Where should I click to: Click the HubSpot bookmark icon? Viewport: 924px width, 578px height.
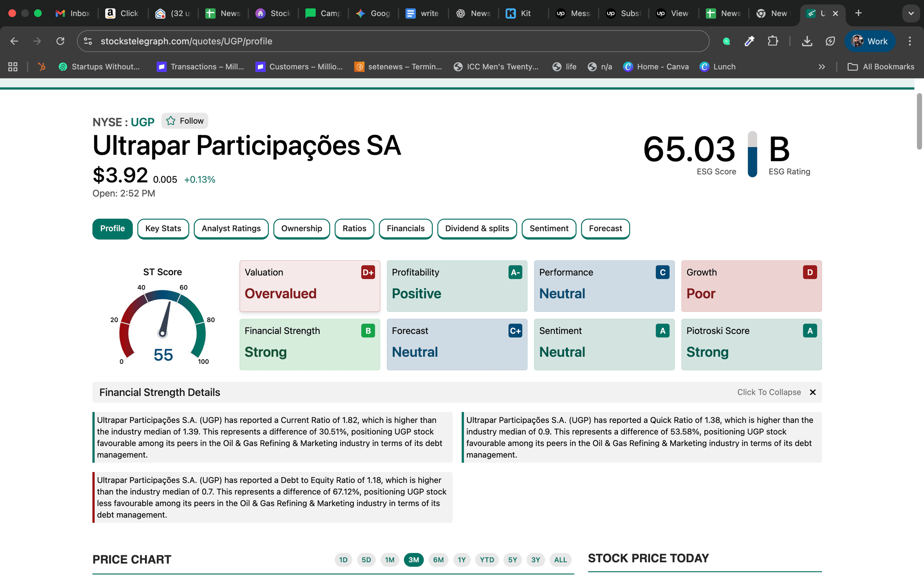(42, 67)
